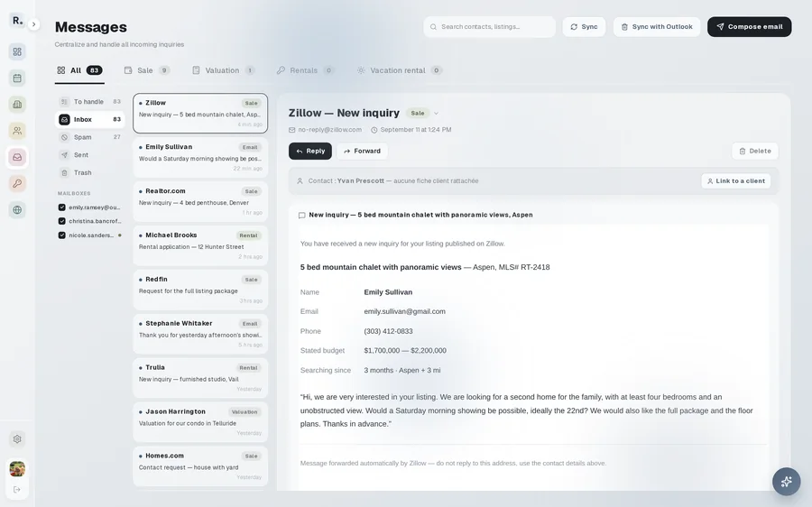812x507 pixels.
Task: Click the Forward button
Action: [x=362, y=152]
